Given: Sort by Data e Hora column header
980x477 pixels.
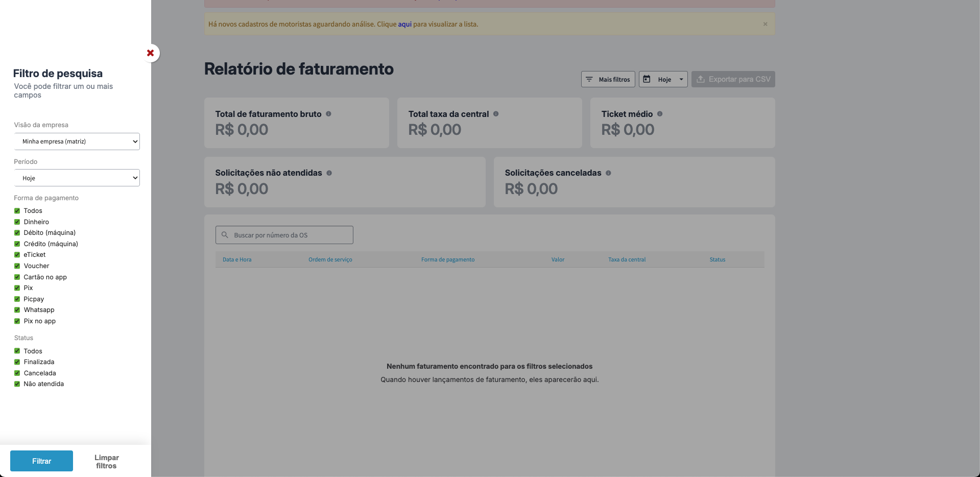Looking at the screenshot, I should [x=237, y=259].
